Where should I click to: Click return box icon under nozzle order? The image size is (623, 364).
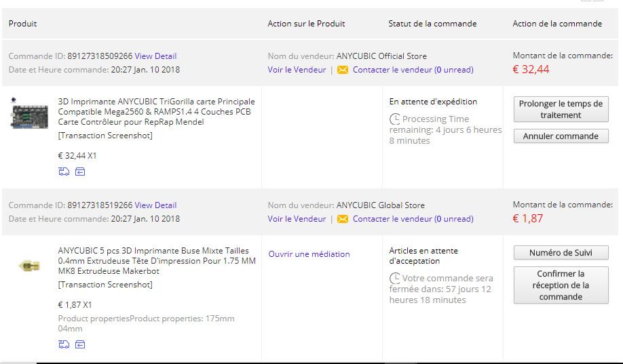tap(80, 344)
